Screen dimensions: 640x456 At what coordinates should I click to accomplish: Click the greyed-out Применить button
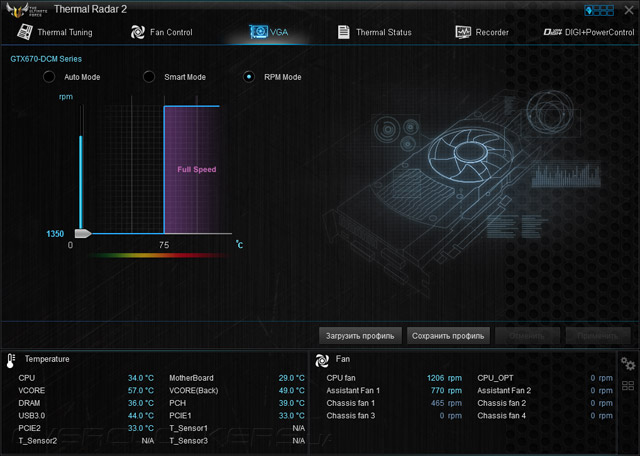pyautogui.click(x=598, y=336)
